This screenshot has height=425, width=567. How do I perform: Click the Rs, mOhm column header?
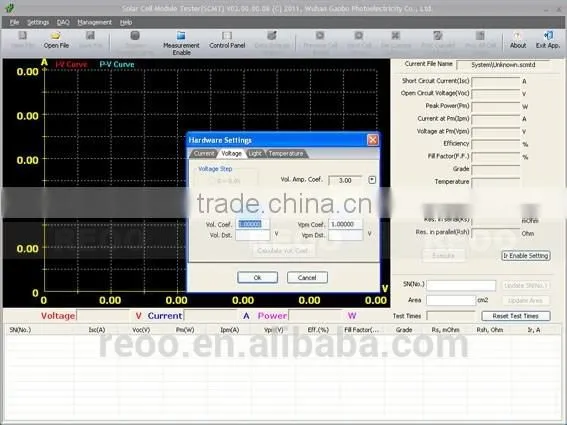tap(446, 330)
